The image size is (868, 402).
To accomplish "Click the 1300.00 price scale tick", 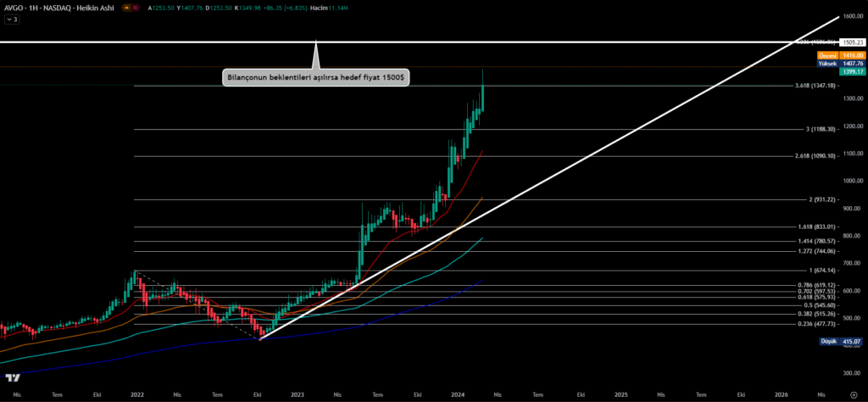I will click(852, 98).
